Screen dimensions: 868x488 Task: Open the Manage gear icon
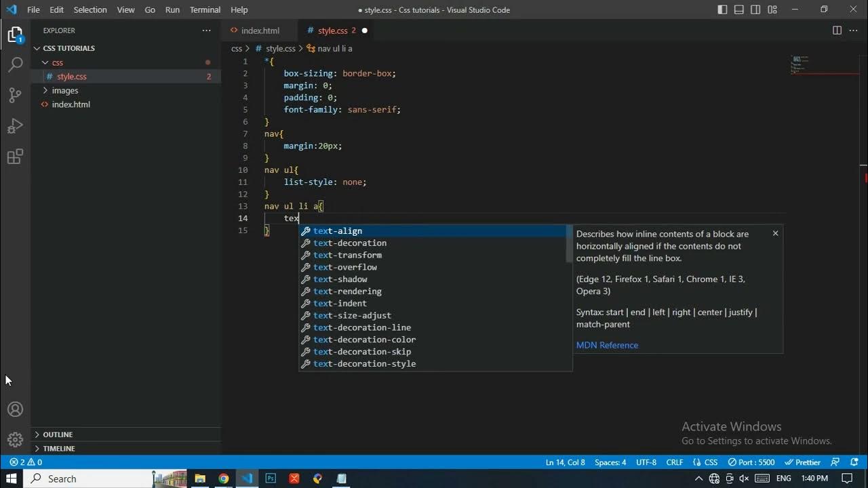point(15,440)
